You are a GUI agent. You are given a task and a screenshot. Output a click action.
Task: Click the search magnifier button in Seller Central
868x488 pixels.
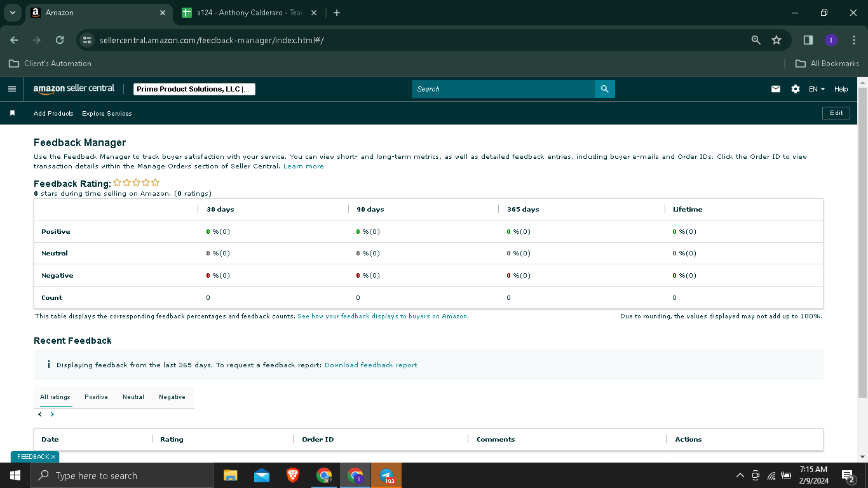coord(605,89)
